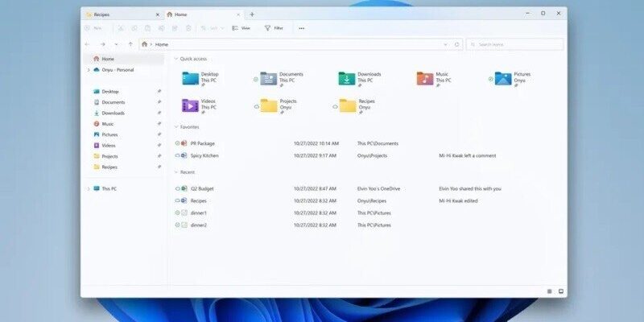Open the Videos quick access folder icon
Image resolution: width=644 pixels, height=322 pixels.
[x=191, y=105]
